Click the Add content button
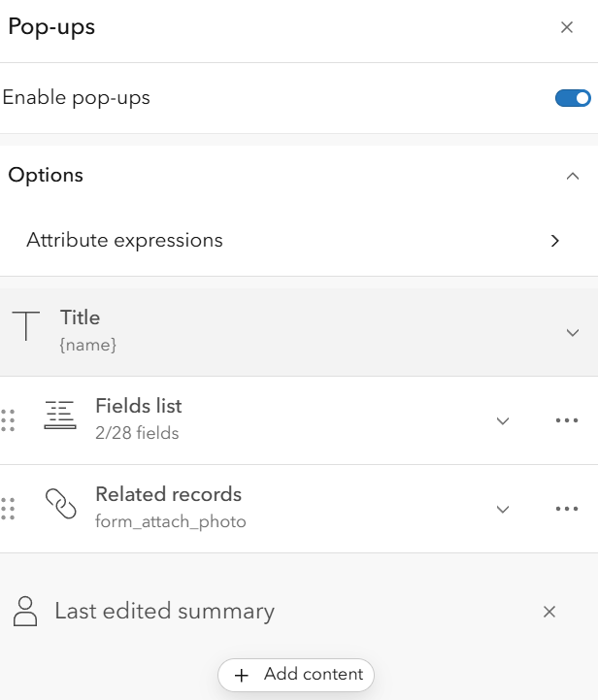This screenshot has width=598, height=700. pyautogui.click(x=296, y=675)
